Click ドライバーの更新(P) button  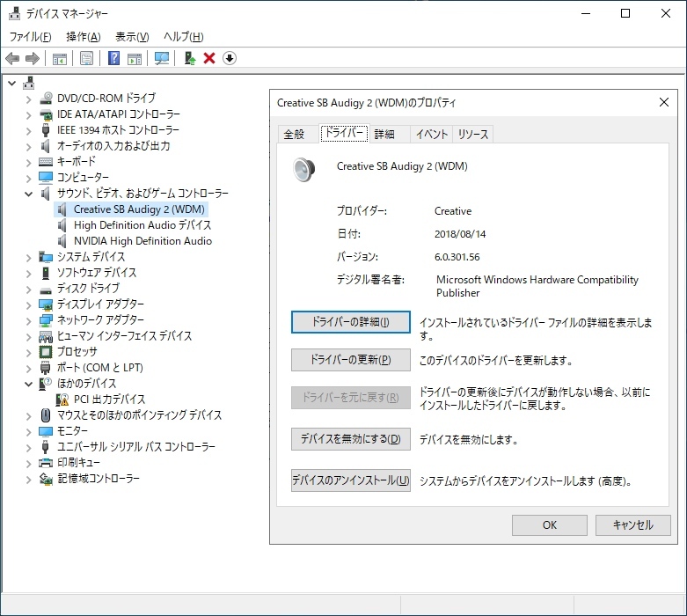350,360
